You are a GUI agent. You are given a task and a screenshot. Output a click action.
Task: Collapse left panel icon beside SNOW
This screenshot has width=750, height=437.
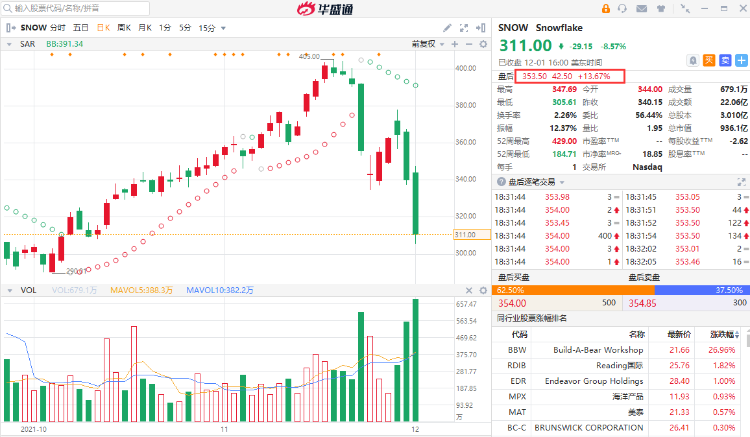click(11, 28)
